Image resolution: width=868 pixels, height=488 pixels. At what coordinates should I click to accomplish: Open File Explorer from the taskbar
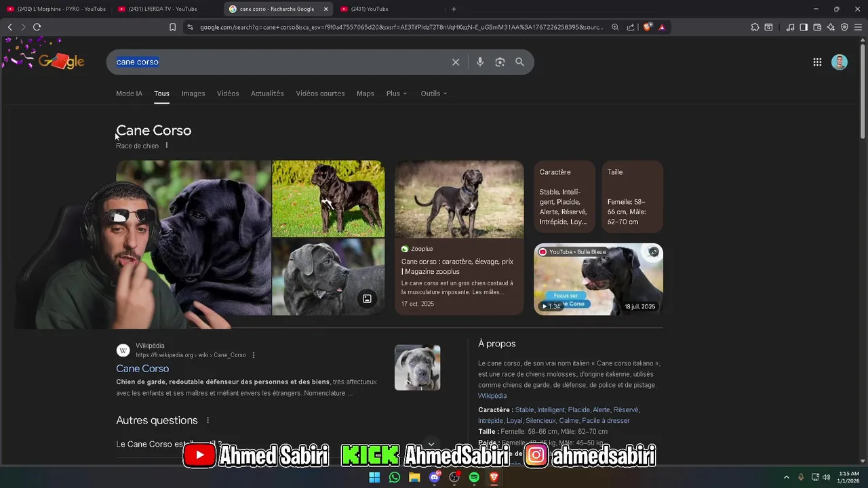(x=414, y=477)
